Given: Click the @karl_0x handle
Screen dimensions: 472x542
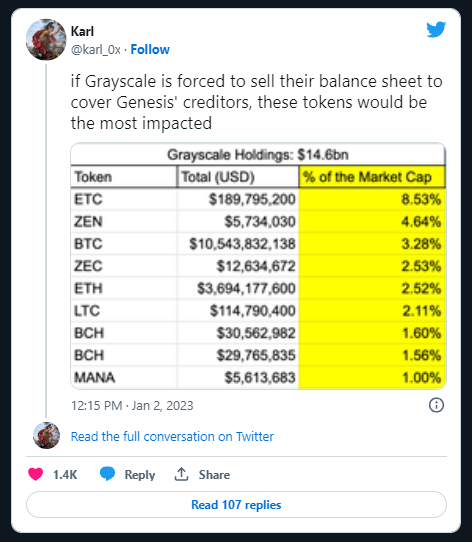Looking at the screenshot, I should [x=95, y=50].
